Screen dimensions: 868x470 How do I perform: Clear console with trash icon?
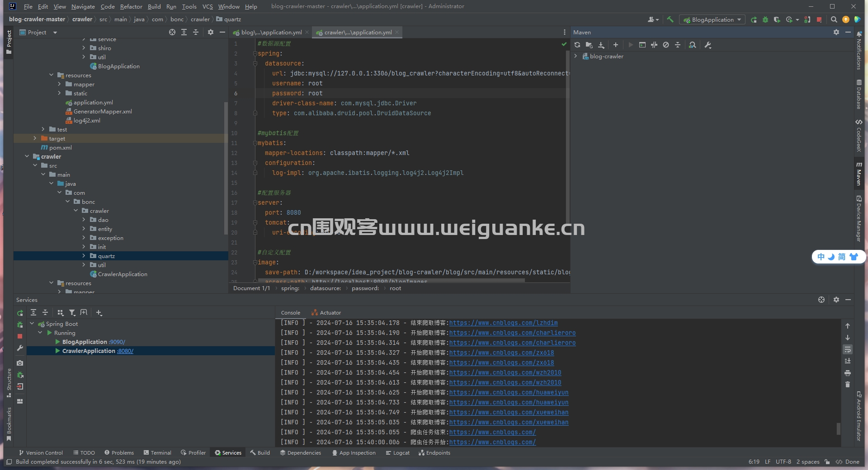(848, 385)
